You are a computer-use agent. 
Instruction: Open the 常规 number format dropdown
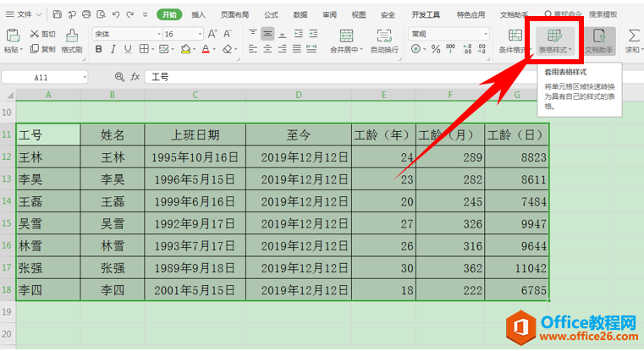point(486,34)
